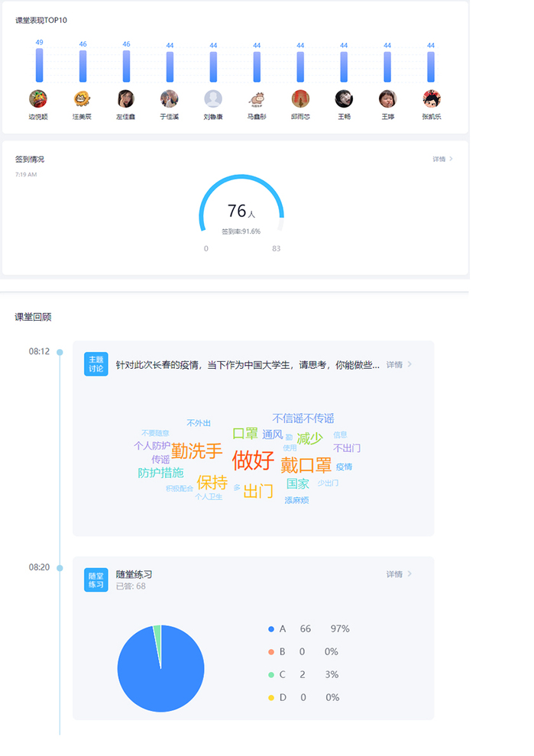This screenshot has height=756, width=534.
Task: Click the 主题讨论 blue badge icon
Action: click(95, 364)
